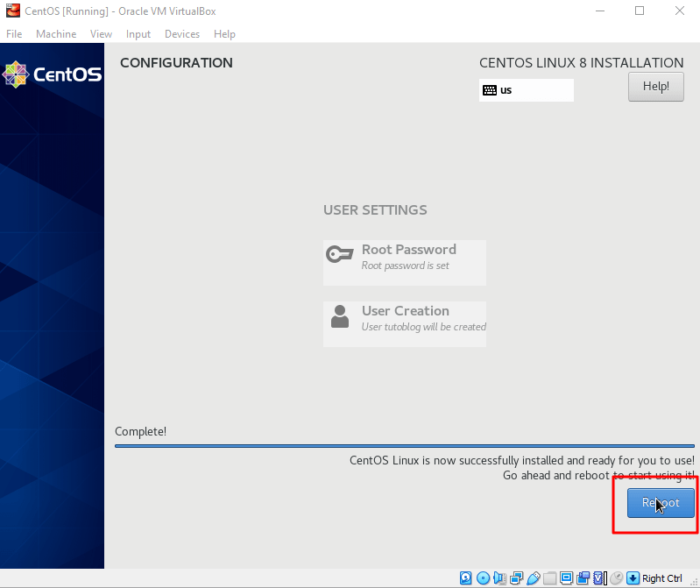This screenshot has height=588, width=700.
Task: Click the CentOS logo in sidebar
Action: click(x=53, y=74)
